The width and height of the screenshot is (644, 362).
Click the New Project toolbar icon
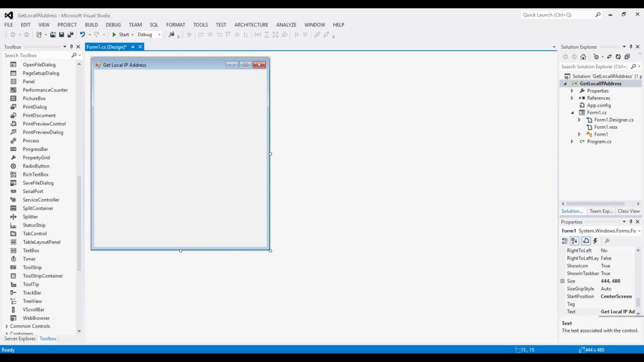pos(39,35)
